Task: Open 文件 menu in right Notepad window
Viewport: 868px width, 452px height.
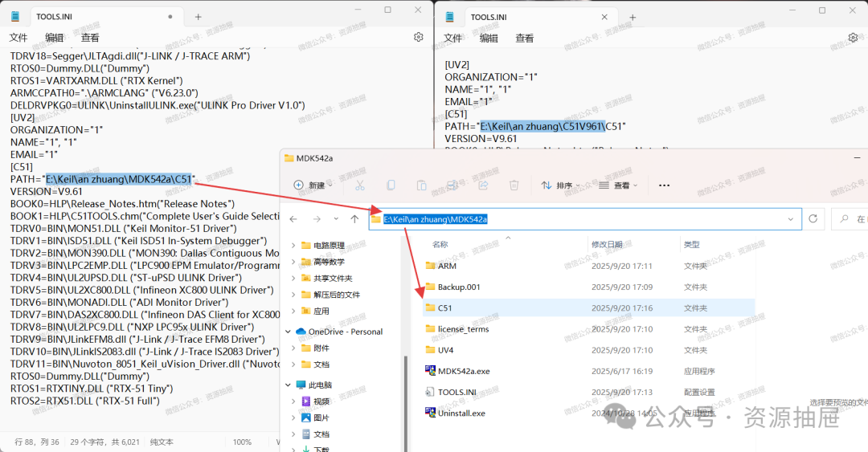Action: [x=452, y=39]
